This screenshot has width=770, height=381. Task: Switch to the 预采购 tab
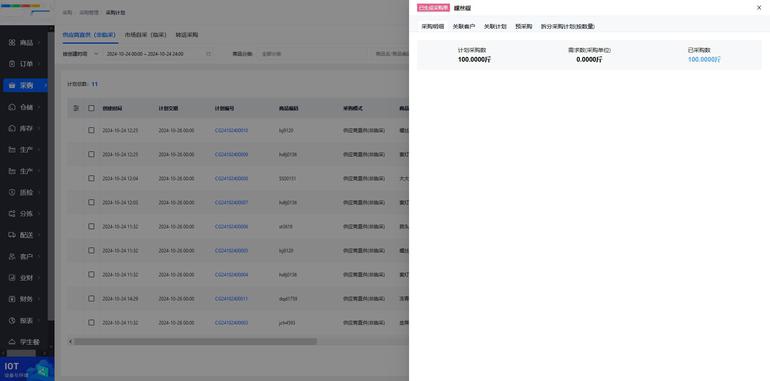(x=523, y=27)
